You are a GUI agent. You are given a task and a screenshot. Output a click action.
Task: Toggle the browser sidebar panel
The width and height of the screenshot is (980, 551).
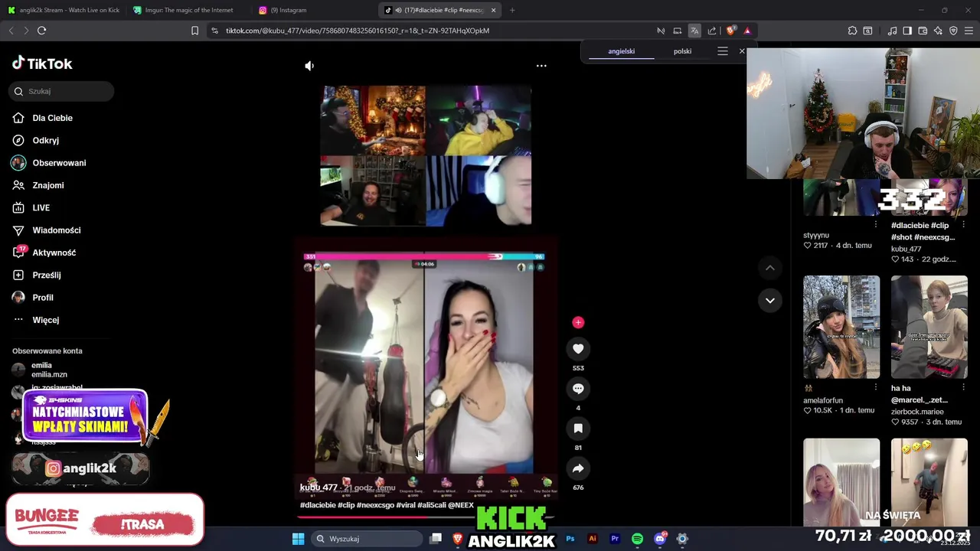(907, 31)
